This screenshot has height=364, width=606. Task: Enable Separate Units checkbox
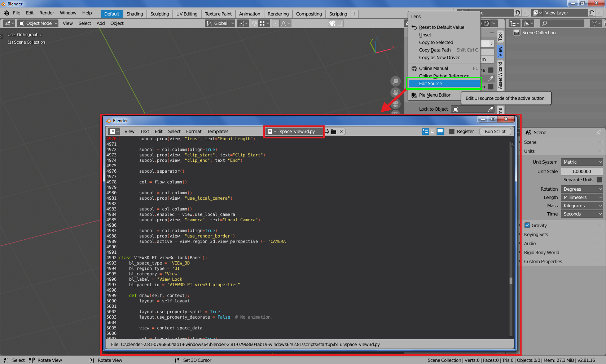click(x=599, y=180)
